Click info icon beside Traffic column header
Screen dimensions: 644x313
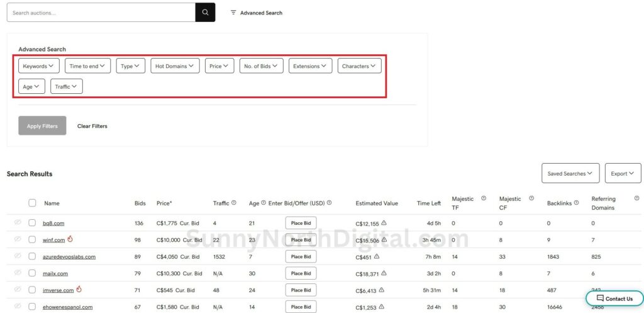(234, 203)
